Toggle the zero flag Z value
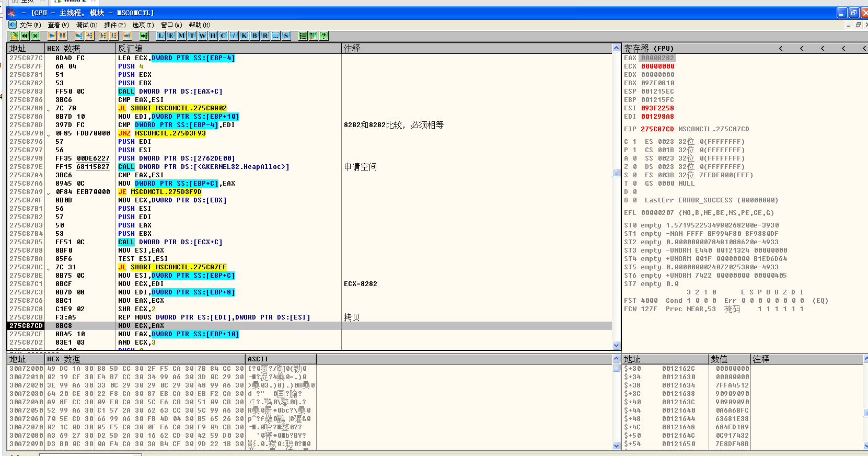Image resolution: width=868 pixels, height=456 pixels. tap(634, 167)
